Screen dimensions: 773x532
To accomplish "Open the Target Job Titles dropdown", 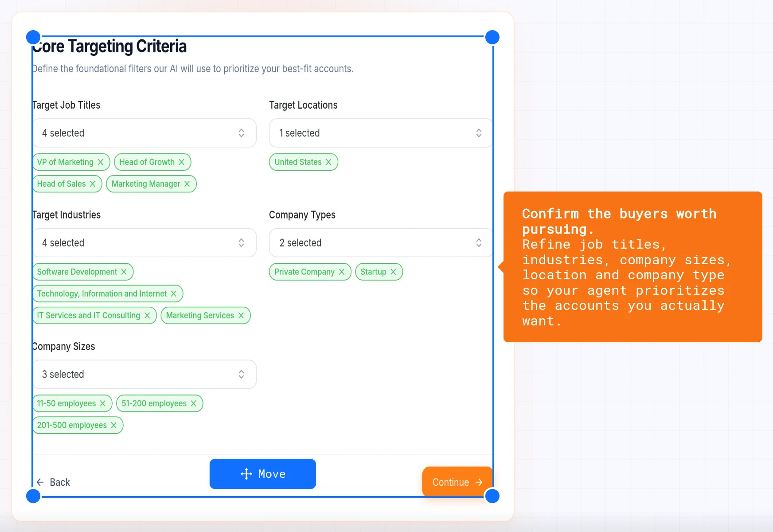I will pyautogui.click(x=144, y=133).
